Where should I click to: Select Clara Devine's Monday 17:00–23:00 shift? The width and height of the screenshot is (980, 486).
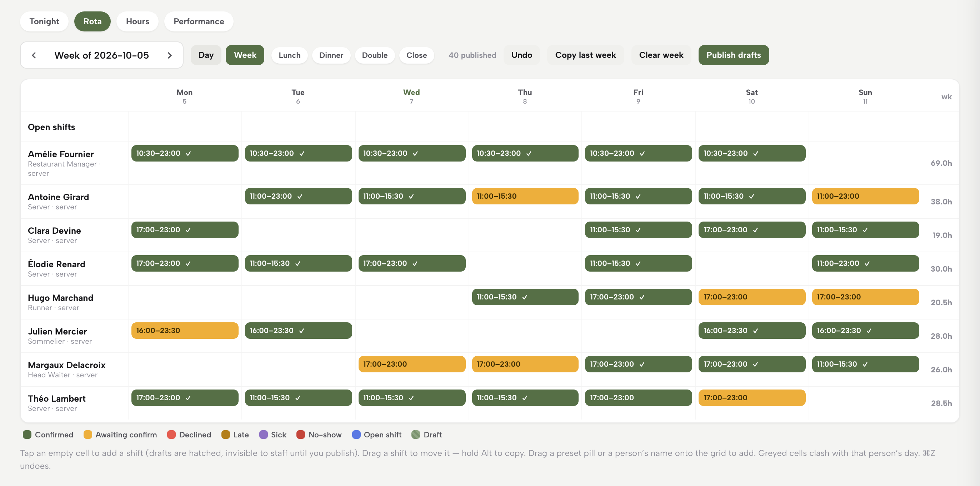click(185, 230)
